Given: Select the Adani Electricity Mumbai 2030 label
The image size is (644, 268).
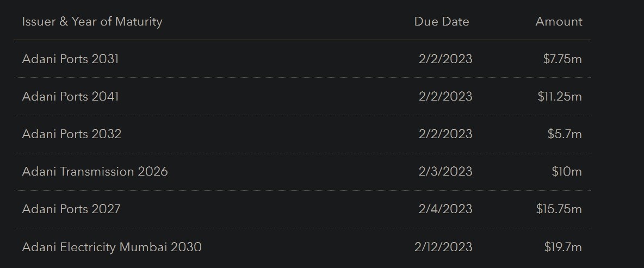Looking at the screenshot, I should [x=112, y=247].
